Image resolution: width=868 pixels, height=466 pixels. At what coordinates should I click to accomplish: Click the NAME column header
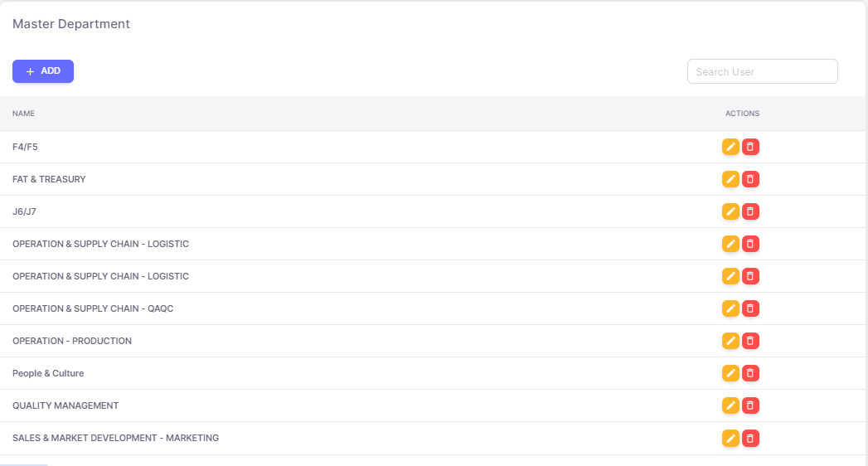(23, 114)
